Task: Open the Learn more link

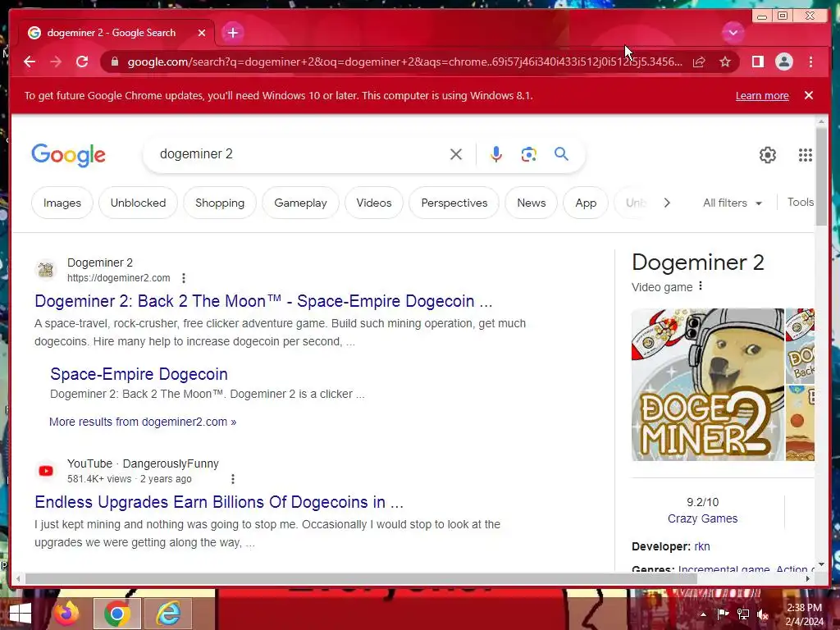Action: 762,96
